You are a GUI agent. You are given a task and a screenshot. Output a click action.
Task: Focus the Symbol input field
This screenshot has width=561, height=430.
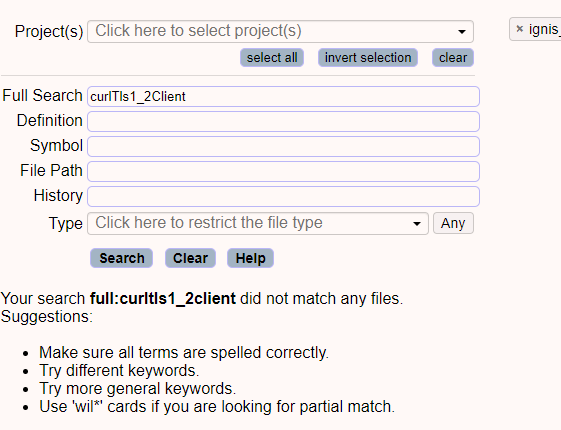[x=283, y=147]
